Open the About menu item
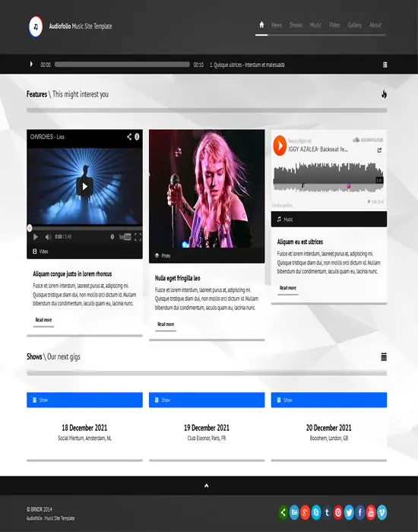This screenshot has height=532, width=418. coord(375,25)
